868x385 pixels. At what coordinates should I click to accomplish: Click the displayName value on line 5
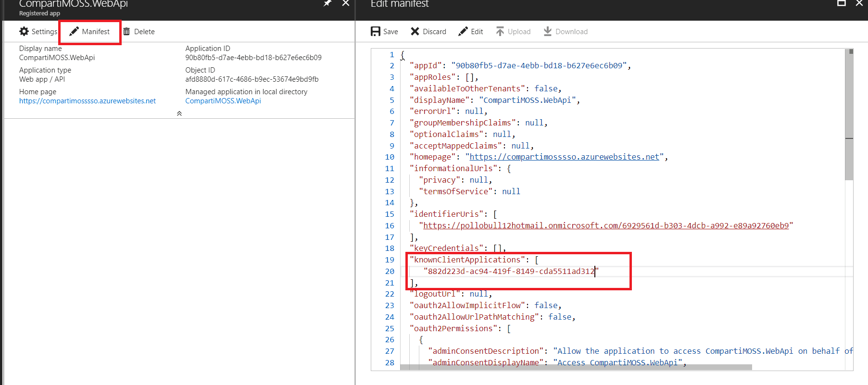(528, 100)
